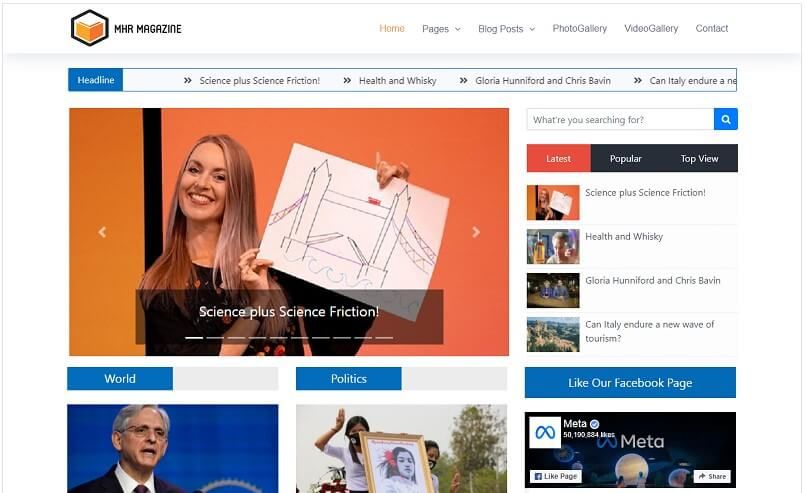This screenshot has width=806, height=493.
Task: Click the Politics section heading
Action: pos(349,379)
